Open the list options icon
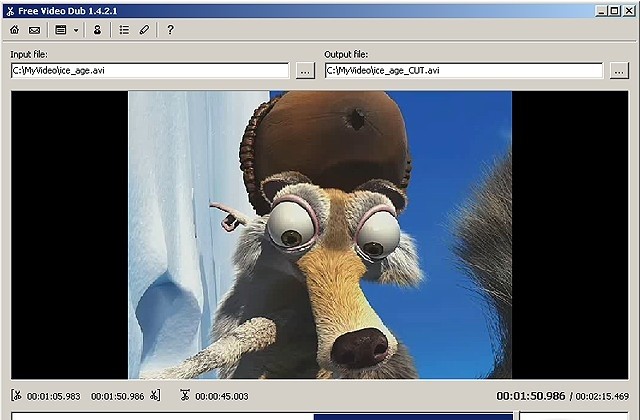The height and width of the screenshot is (420, 640). tap(124, 30)
